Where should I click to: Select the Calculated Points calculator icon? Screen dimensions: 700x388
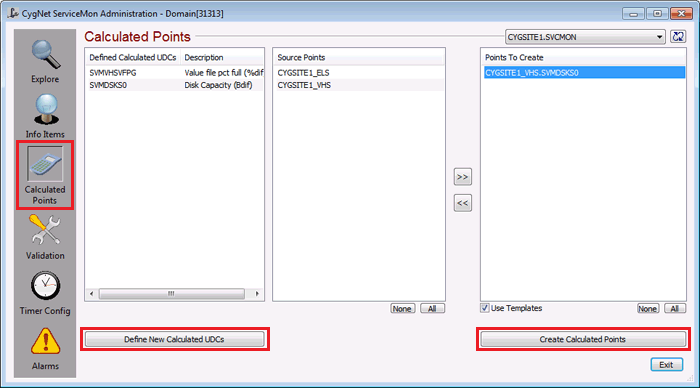(45, 164)
